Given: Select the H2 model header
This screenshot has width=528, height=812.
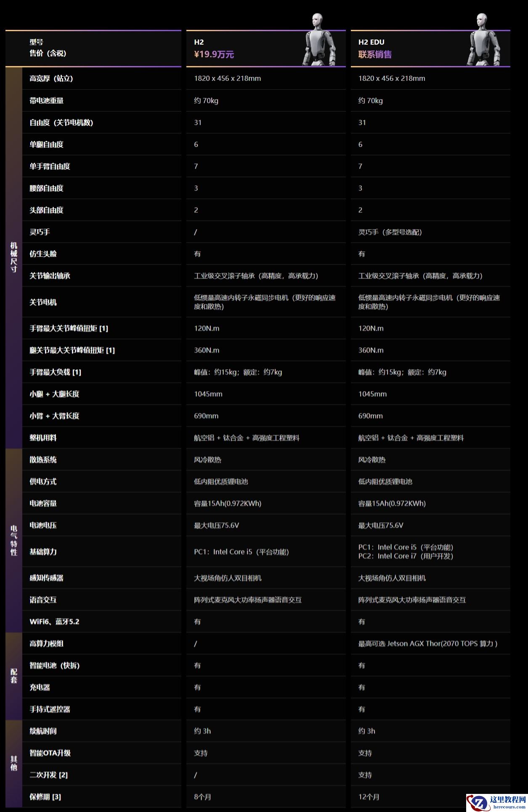Looking at the screenshot, I should coord(199,42).
